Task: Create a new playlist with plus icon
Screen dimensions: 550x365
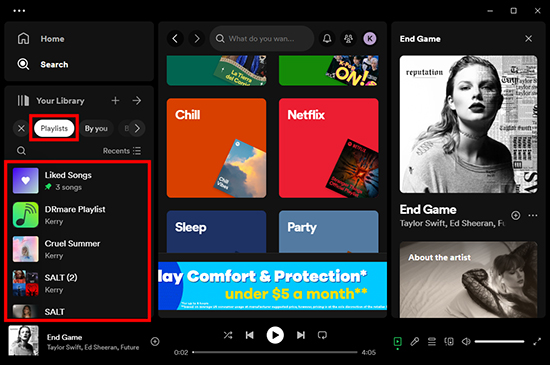Action: [115, 101]
